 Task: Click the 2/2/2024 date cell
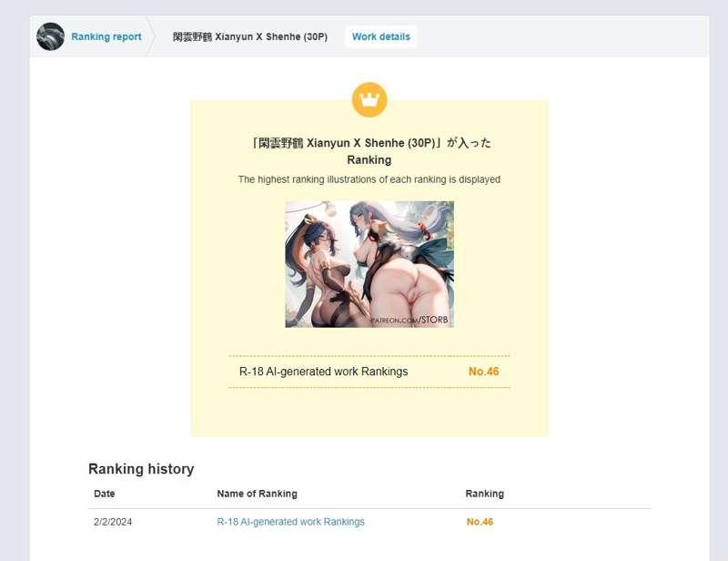click(x=113, y=522)
